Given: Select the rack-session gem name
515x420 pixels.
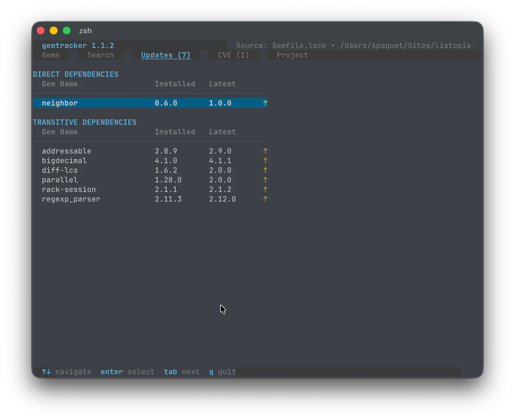Looking at the screenshot, I should pyautogui.click(x=69, y=189).
